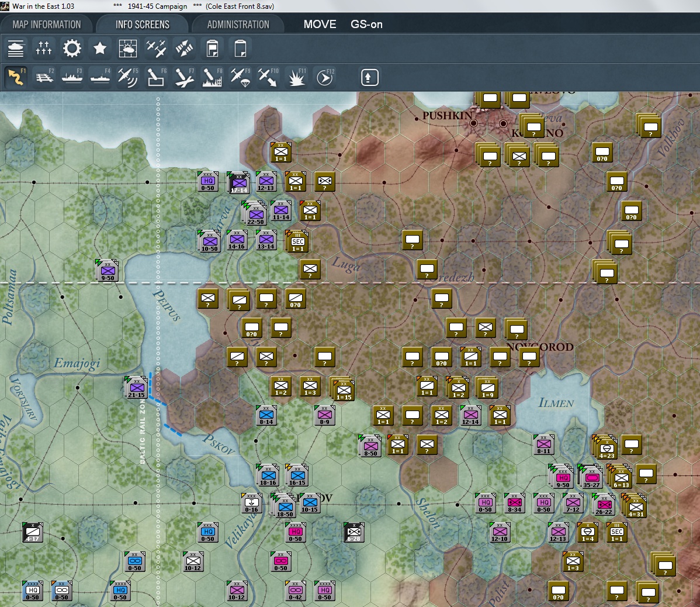
Task: Select the 26-22 pink unit counter
Action: (604, 504)
